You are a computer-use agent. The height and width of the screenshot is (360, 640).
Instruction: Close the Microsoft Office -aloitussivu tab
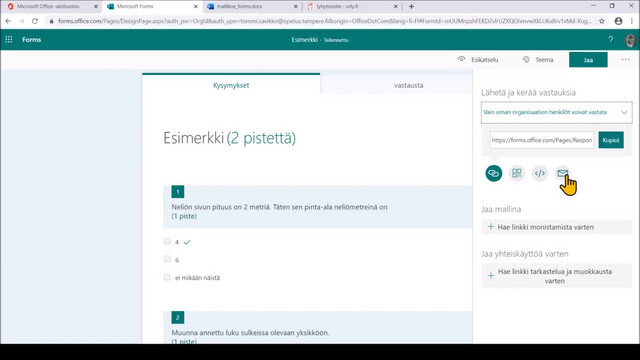[x=96, y=7]
